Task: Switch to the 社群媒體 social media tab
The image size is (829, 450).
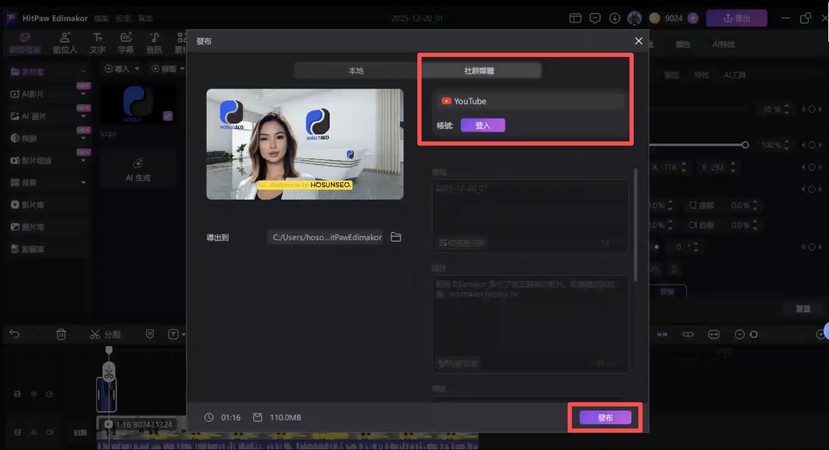Action: click(x=480, y=71)
